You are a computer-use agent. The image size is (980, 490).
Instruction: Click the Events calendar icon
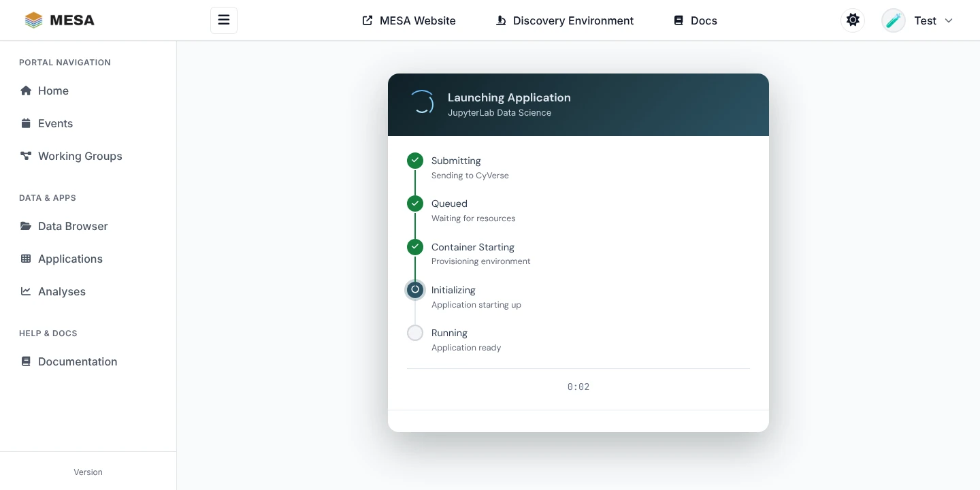pyautogui.click(x=26, y=123)
